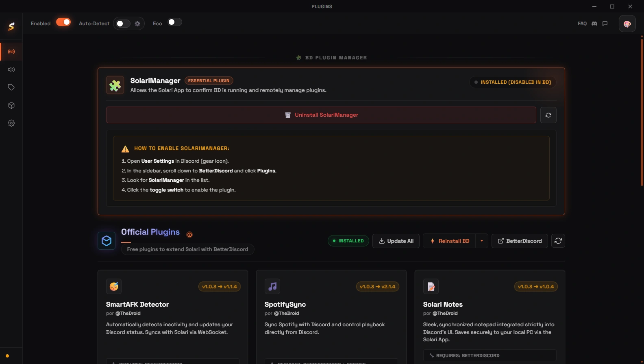
Task: Click the info icon beside Official Plugins
Action: point(189,235)
